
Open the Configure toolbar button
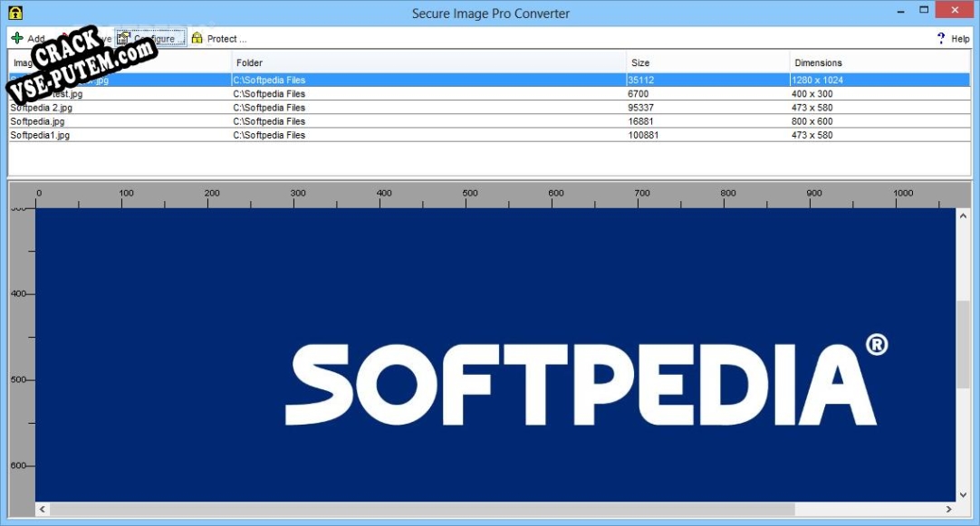click(x=150, y=38)
